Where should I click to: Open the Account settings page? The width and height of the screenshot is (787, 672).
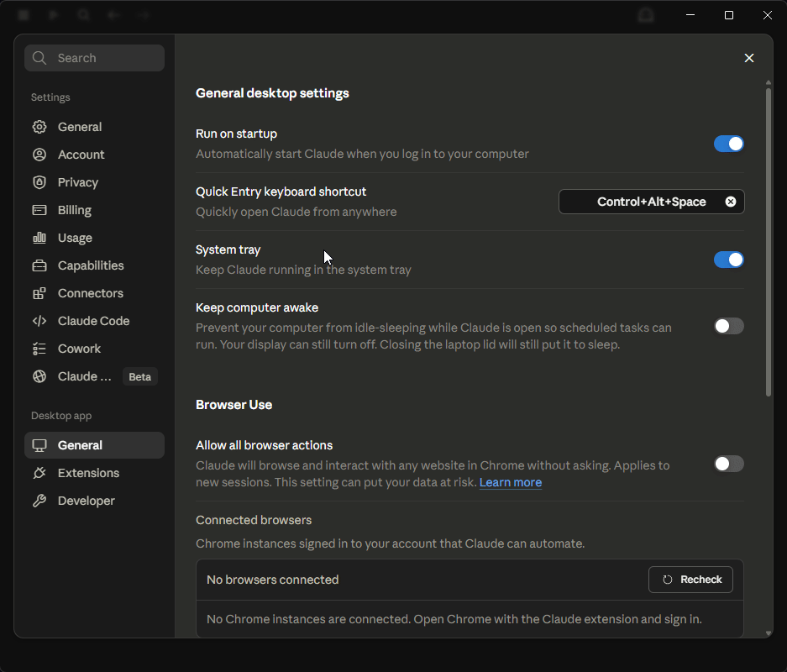tap(94, 155)
